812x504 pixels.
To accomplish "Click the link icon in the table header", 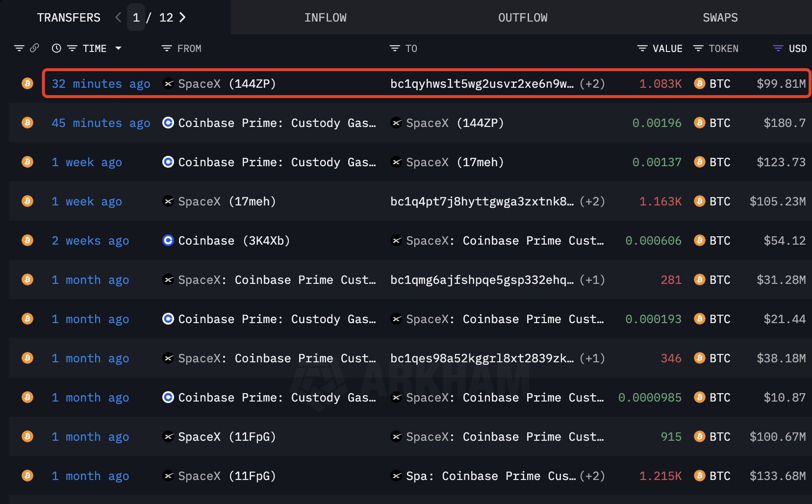I will tap(34, 48).
